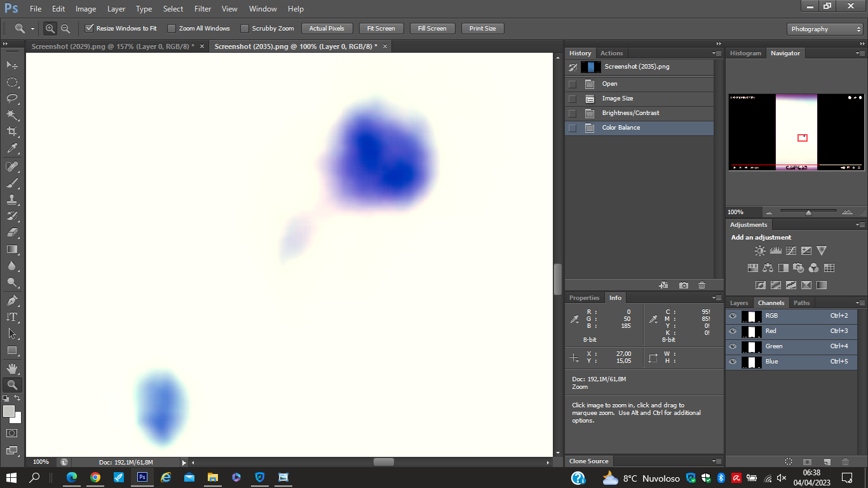Open the Filter menu
The height and width of the screenshot is (488, 868).
point(203,9)
